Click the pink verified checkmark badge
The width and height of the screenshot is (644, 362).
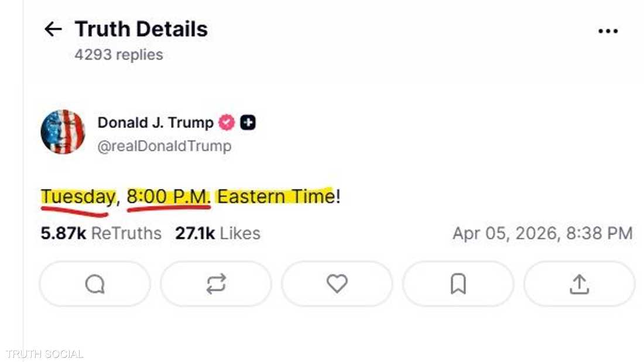coord(227,123)
